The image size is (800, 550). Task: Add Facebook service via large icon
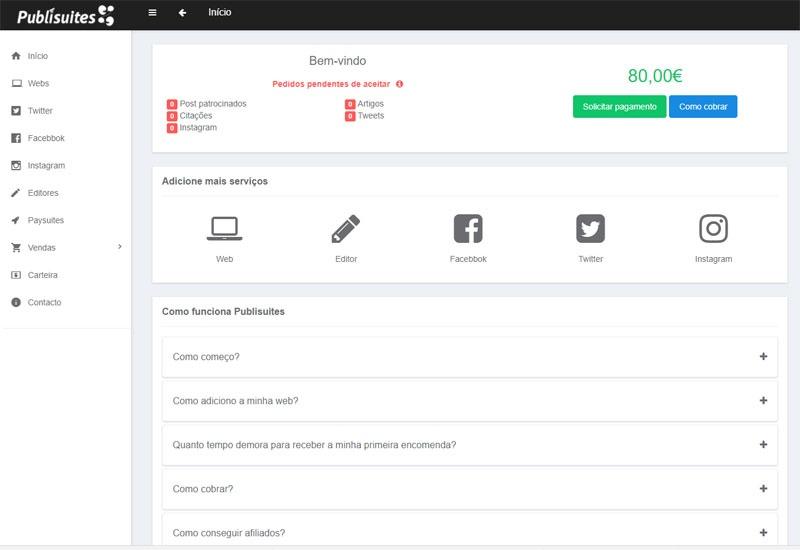[468, 228]
